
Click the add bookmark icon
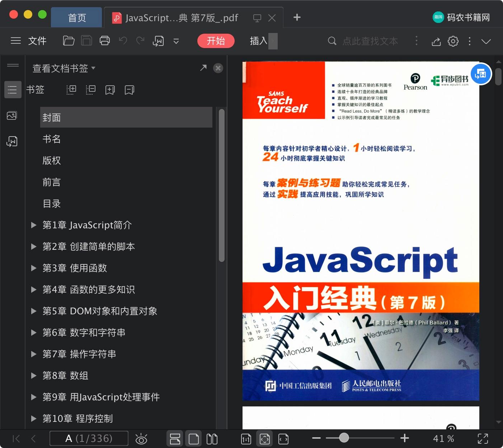(110, 90)
